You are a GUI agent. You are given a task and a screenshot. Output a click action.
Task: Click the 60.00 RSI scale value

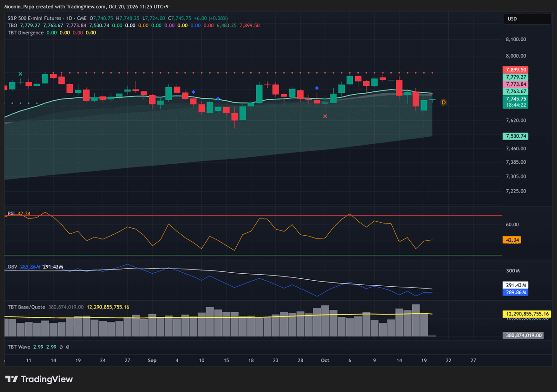(x=512, y=225)
